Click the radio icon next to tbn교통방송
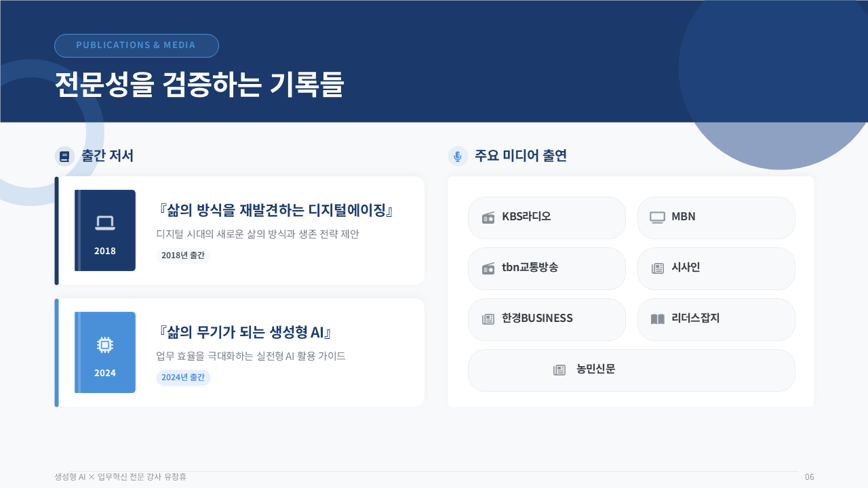The height and width of the screenshot is (488, 868). [488, 268]
